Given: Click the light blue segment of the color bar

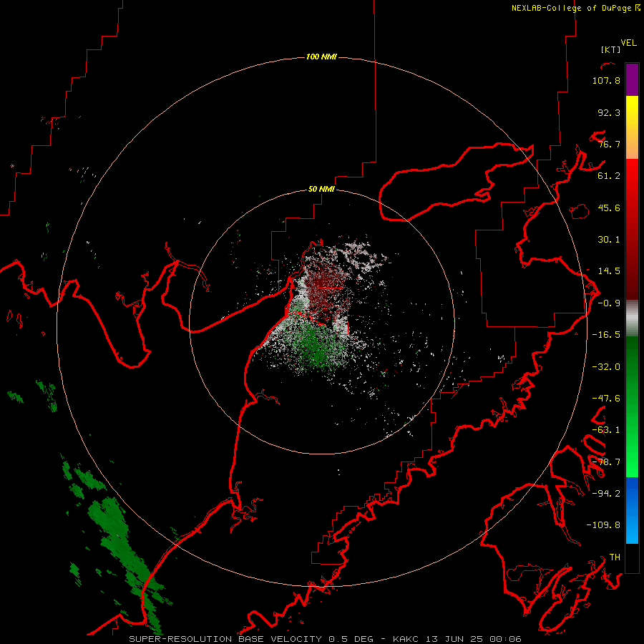Looking at the screenshot, I should [632, 510].
